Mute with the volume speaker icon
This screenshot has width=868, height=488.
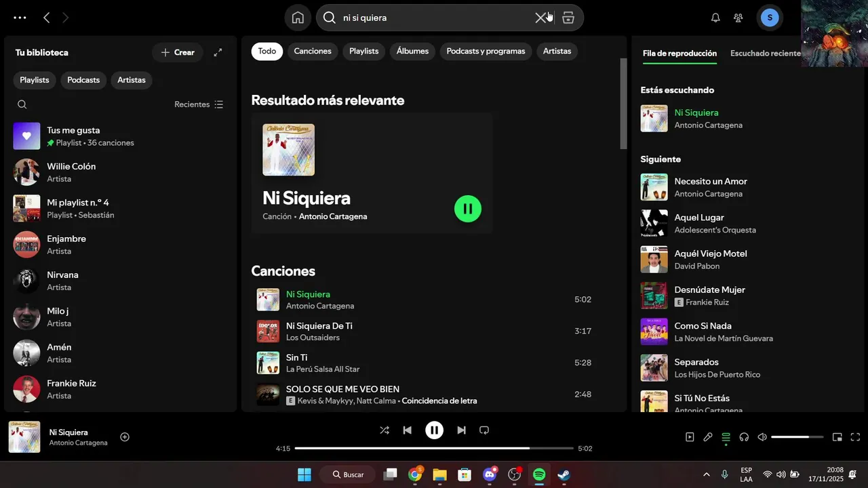click(x=762, y=437)
